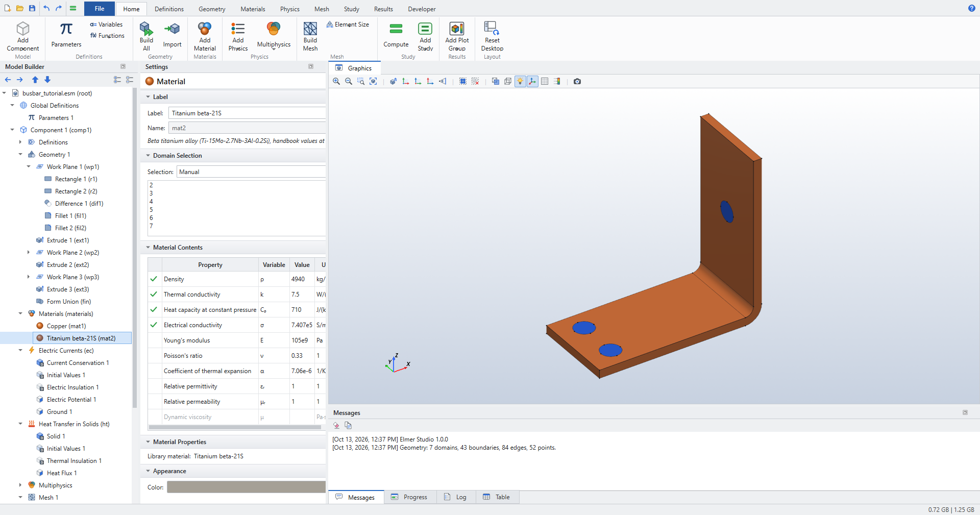Viewport: 980px width, 515px height.
Task: Toggle the grid display
Action: pyautogui.click(x=545, y=81)
